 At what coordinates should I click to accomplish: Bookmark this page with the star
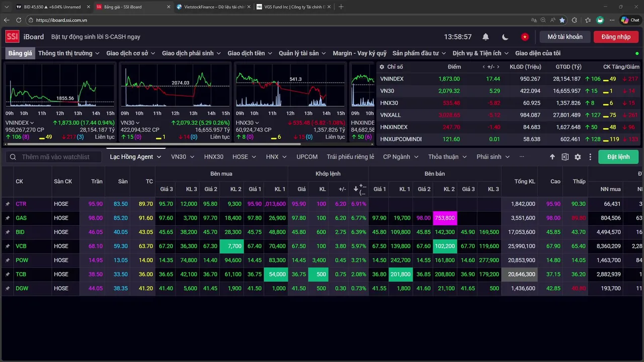[x=562, y=20]
